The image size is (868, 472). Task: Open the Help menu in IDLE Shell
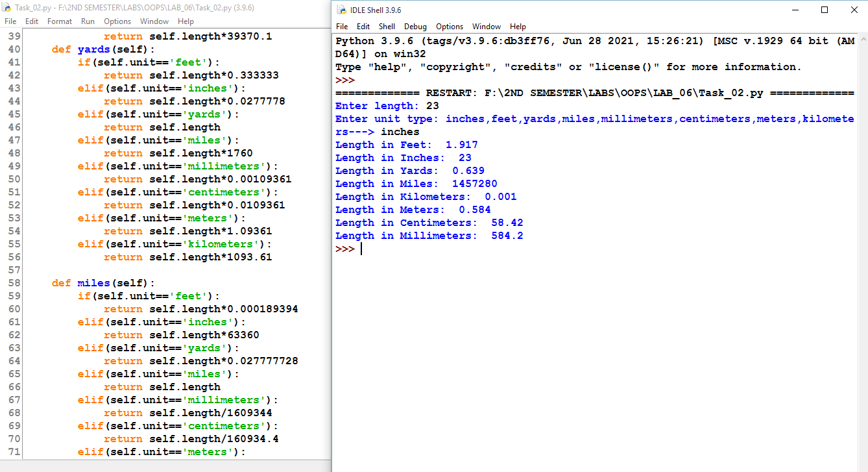(x=518, y=27)
